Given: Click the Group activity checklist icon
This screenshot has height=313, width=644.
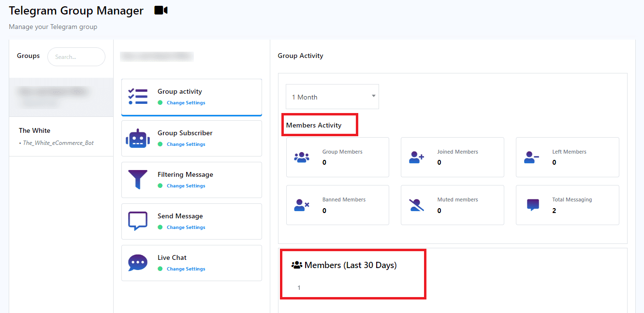Looking at the screenshot, I should point(138,97).
